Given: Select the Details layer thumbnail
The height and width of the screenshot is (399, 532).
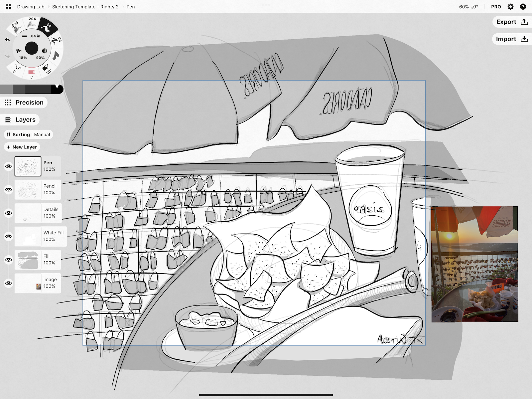Looking at the screenshot, I should 28,213.
